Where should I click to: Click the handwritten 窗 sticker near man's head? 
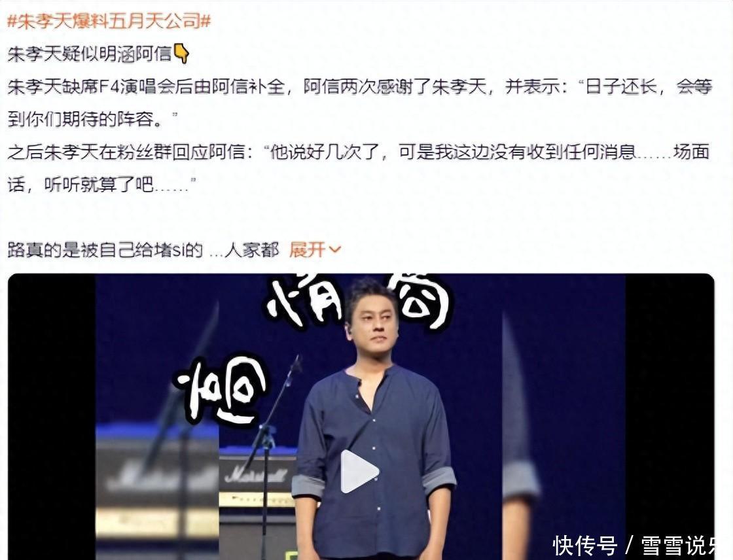click(418, 300)
